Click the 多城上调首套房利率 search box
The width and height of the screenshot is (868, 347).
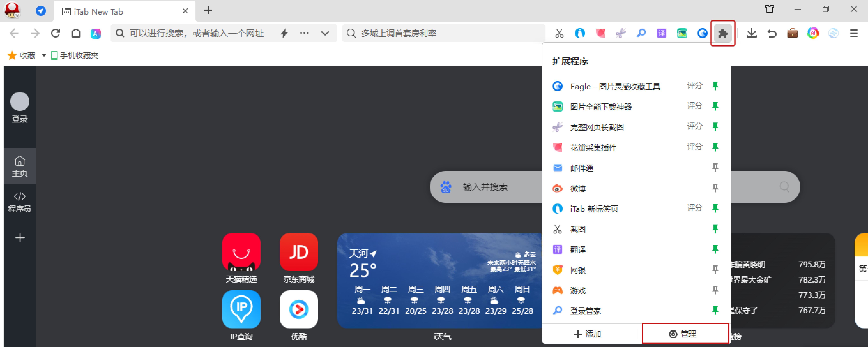(x=444, y=33)
